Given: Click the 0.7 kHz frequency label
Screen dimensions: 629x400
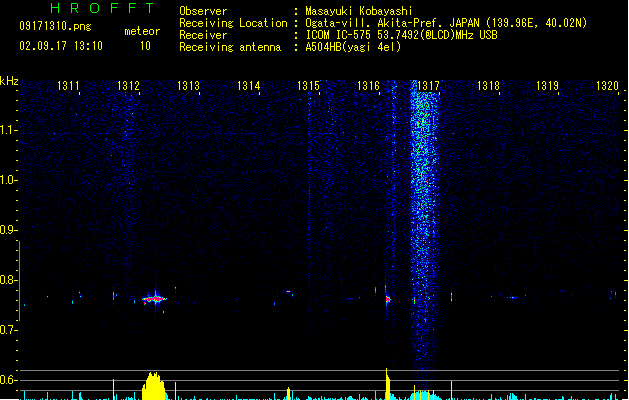Looking at the screenshot, I should pyautogui.click(x=8, y=330).
